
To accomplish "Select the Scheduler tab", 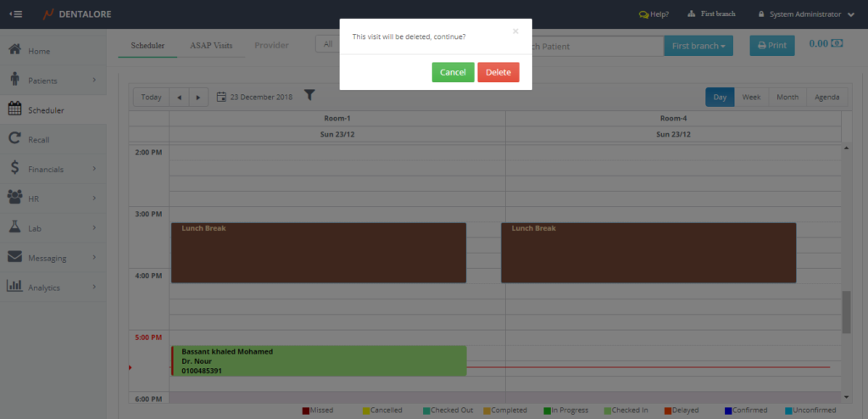I will (x=147, y=45).
